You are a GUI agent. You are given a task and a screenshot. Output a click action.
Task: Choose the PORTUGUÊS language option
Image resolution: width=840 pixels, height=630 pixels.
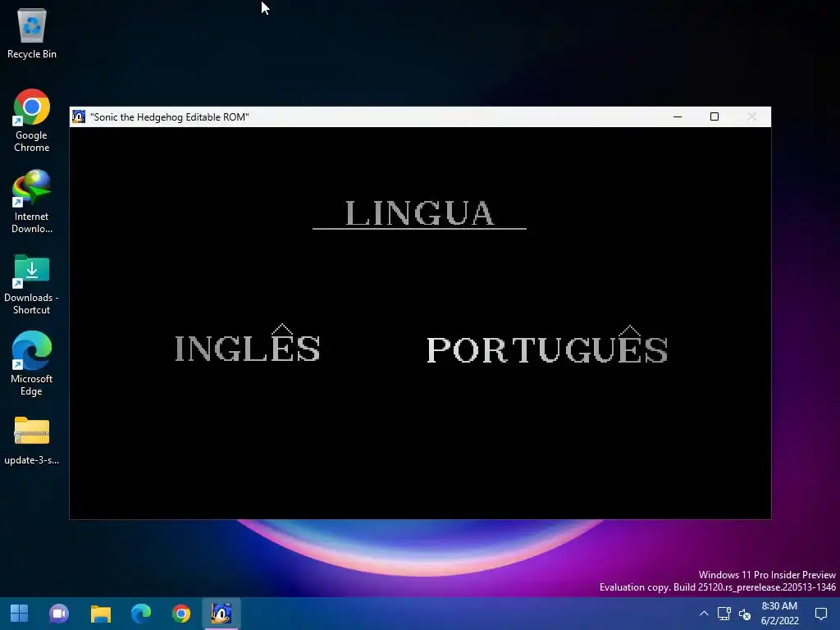[547, 345]
